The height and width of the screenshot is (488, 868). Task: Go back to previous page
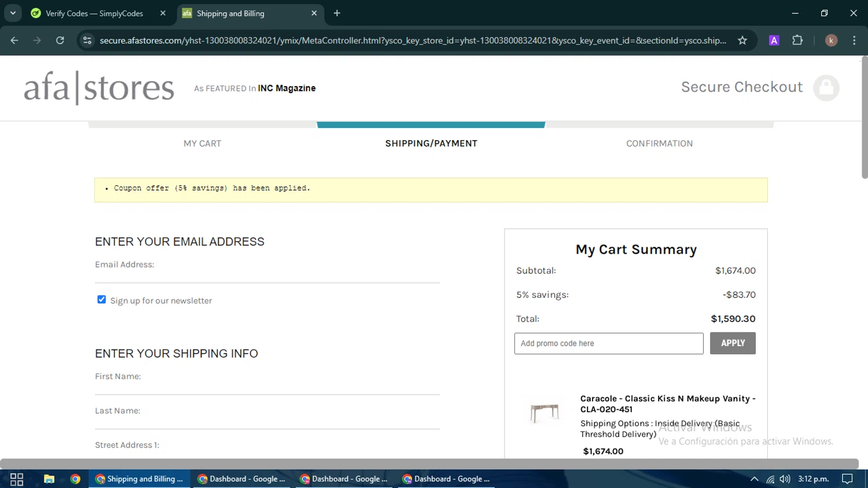point(14,41)
